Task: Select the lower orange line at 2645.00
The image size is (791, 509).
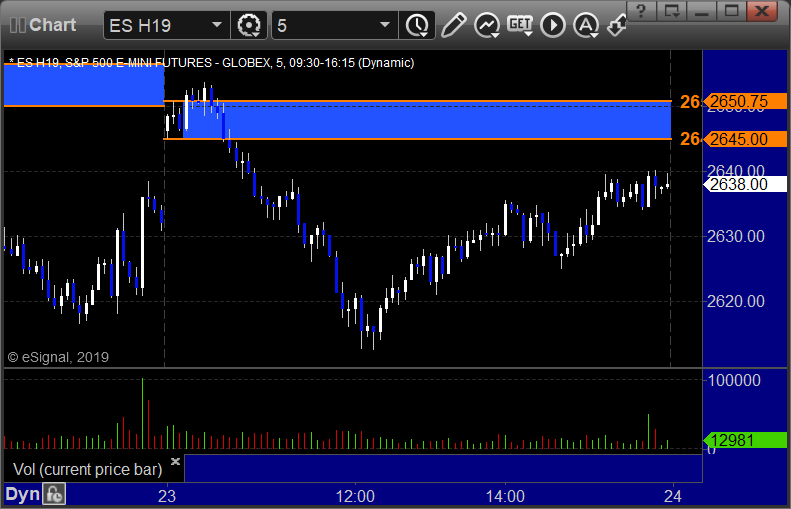Action: [418, 139]
